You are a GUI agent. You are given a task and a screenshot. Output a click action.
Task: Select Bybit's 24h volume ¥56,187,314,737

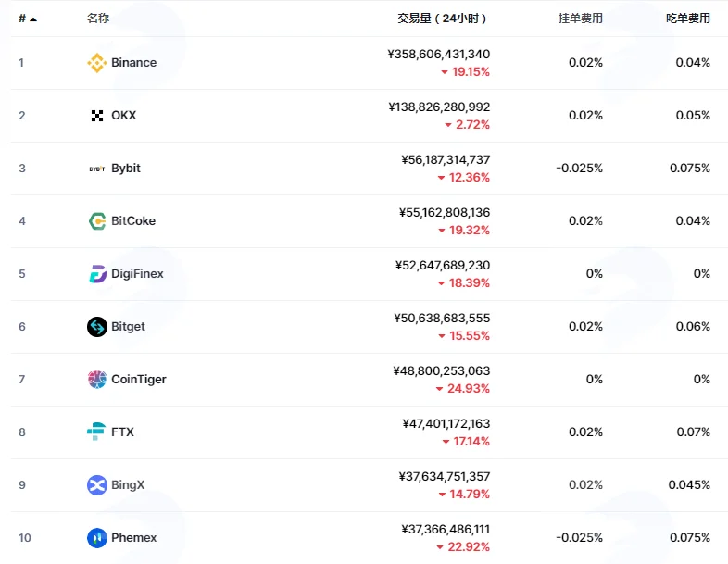[446, 159]
